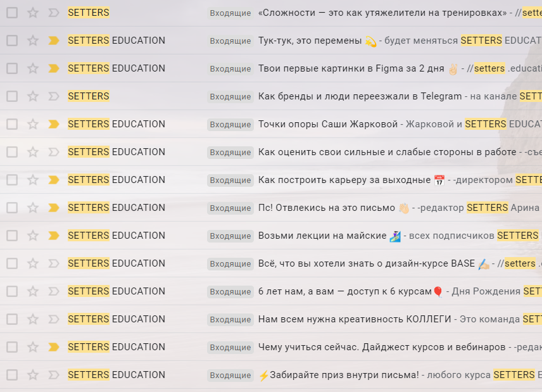Viewport: 542px width, 392px height.
Task: Open 'Как оценить свои сильные и слабые стороны'
Action: (x=387, y=152)
